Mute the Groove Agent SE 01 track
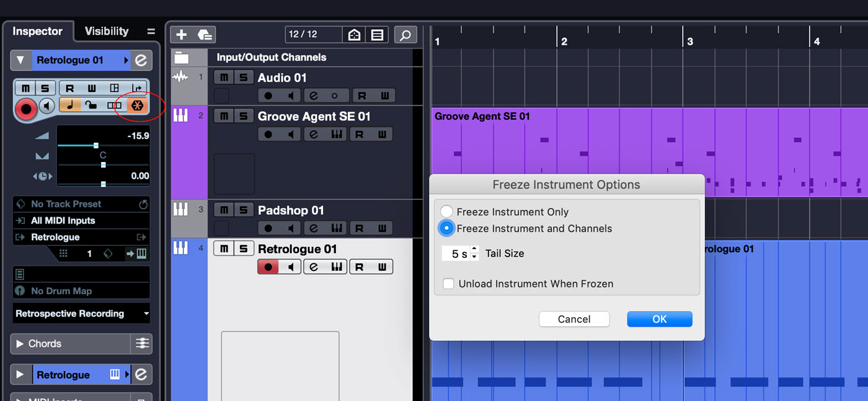This screenshot has height=401, width=868. [x=224, y=116]
